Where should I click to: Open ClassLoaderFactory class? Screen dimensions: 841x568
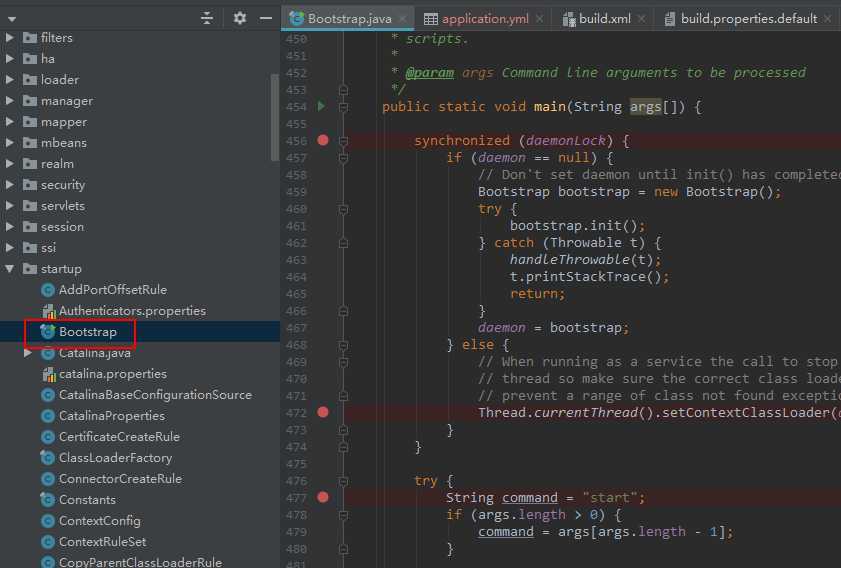pyautogui.click(x=115, y=458)
